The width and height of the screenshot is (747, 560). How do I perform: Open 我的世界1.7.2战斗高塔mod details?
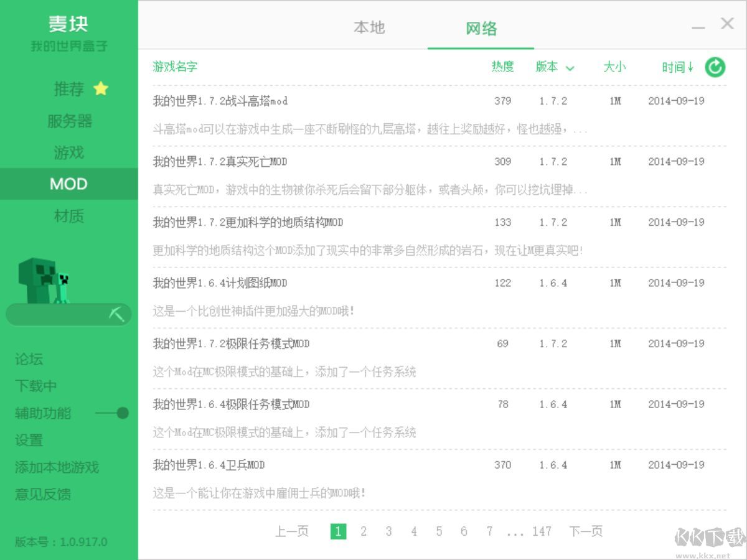tap(220, 101)
